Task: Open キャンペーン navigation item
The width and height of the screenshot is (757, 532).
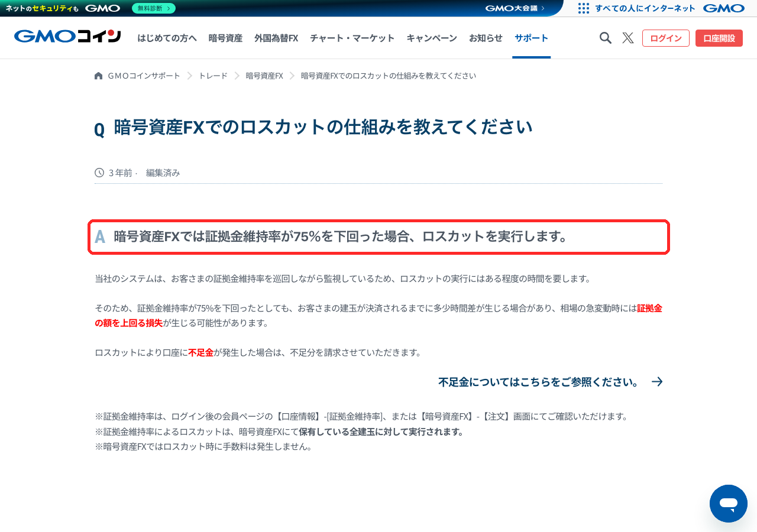Action: (x=432, y=38)
